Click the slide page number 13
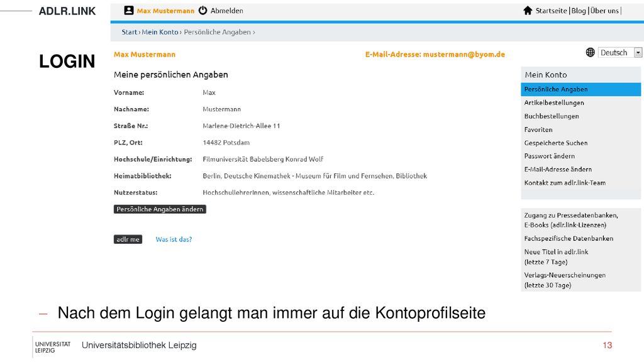 coord(608,346)
